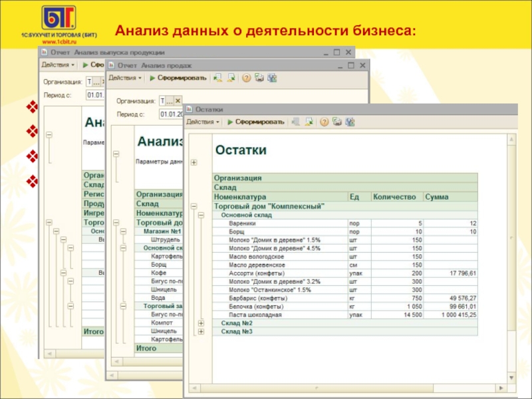Open Действия menu in Анализ продаж window
The height and width of the screenshot is (399, 532).
pyautogui.click(x=125, y=78)
